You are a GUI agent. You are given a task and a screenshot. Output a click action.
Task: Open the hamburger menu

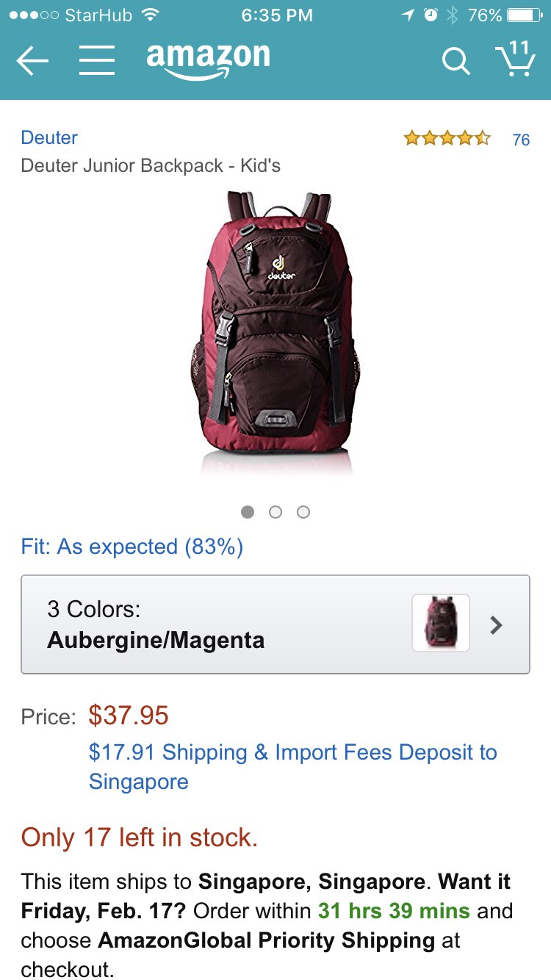tap(97, 60)
